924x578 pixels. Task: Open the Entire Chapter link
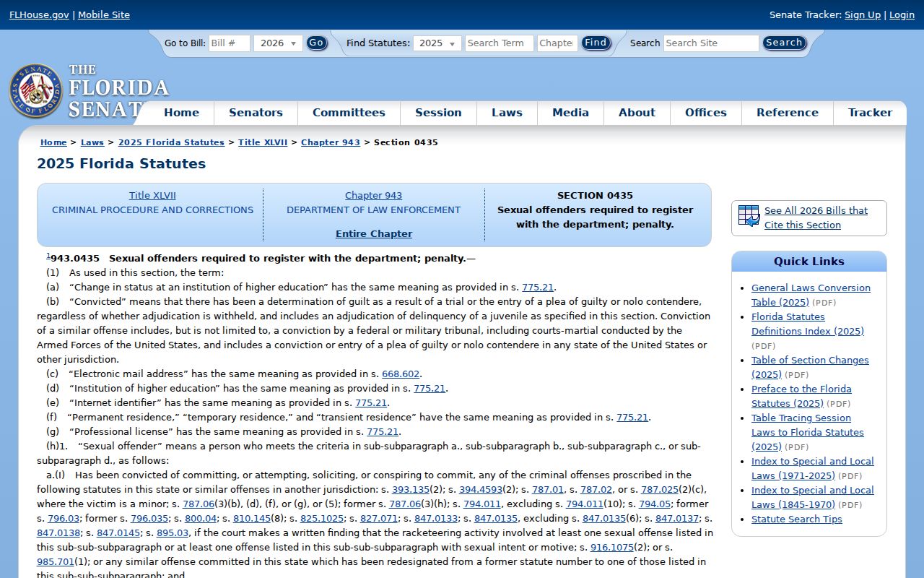click(374, 233)
